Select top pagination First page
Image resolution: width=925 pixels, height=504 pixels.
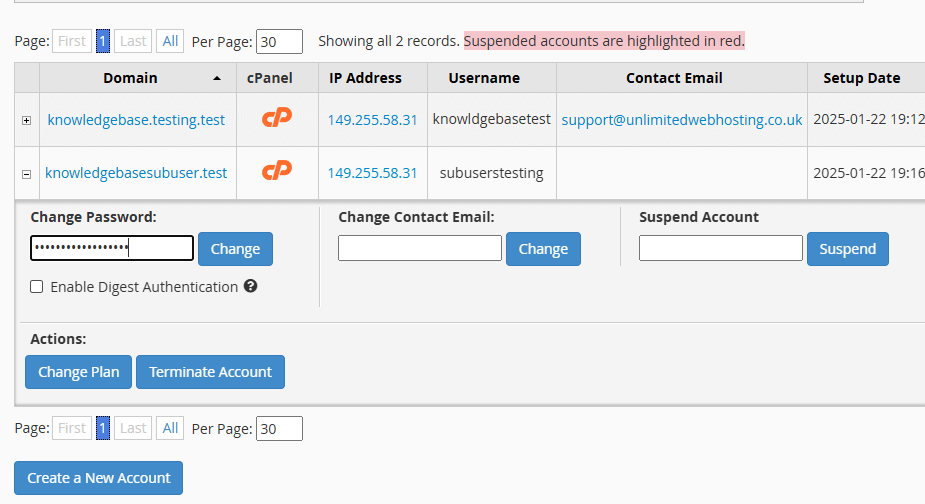pyautogui.click(x=72, y=41)
